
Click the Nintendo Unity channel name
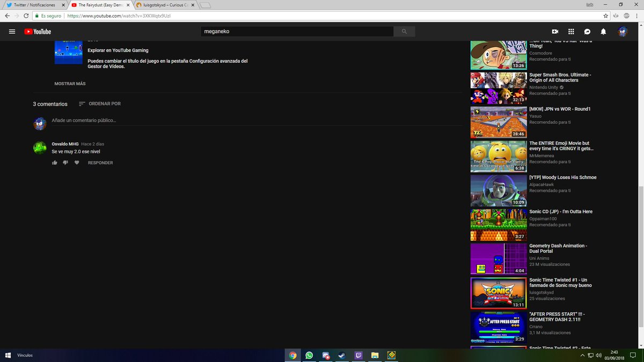click(x=544, y=87)
